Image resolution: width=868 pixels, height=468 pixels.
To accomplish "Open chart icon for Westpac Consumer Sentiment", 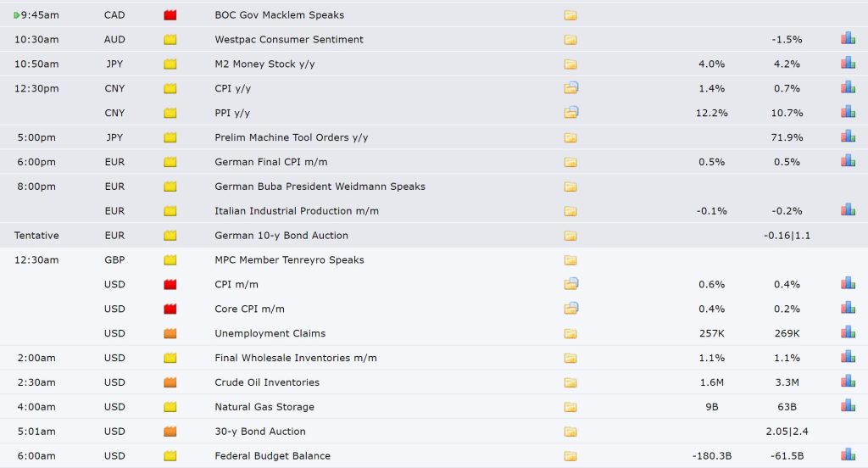I will point(848,38).
